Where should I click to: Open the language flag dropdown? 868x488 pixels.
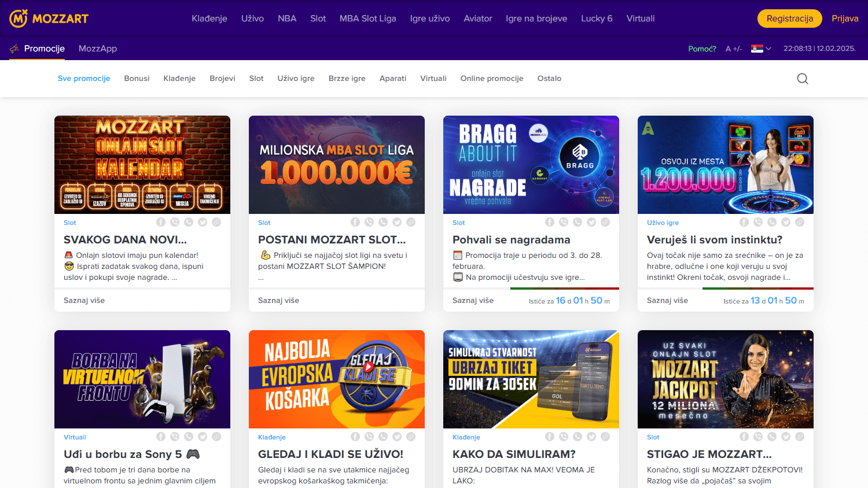pos(761,49)
